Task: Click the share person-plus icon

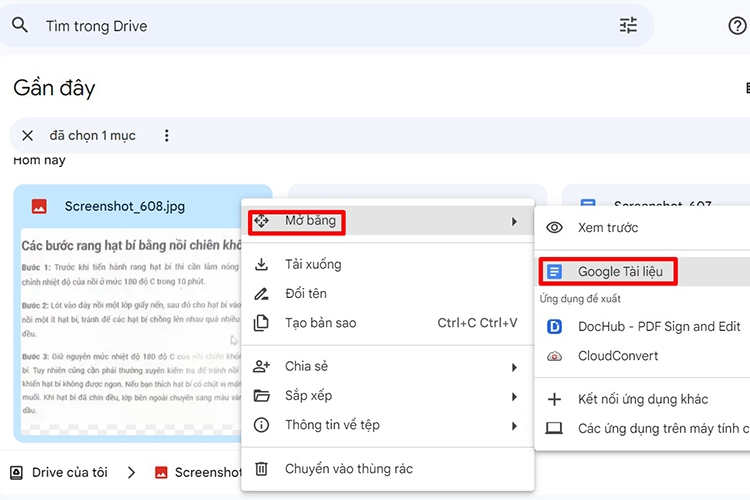Action: 261,367
